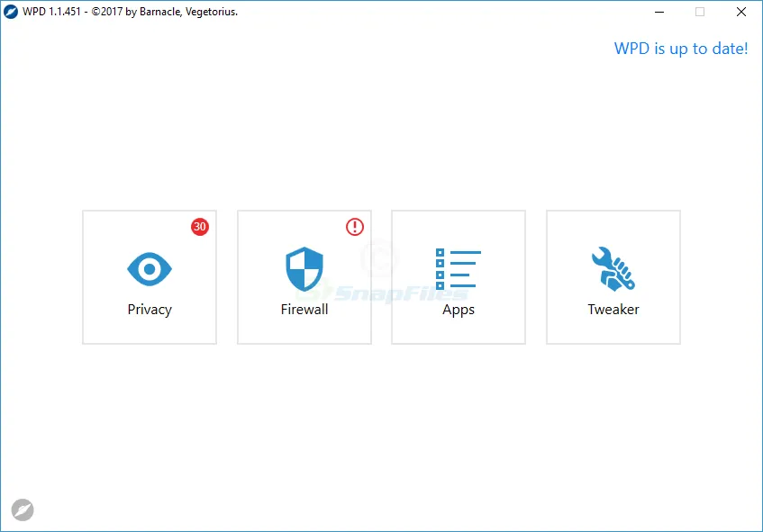Select the Apps label text
This screenshot has width=763, height=532.
coord(459,310)
